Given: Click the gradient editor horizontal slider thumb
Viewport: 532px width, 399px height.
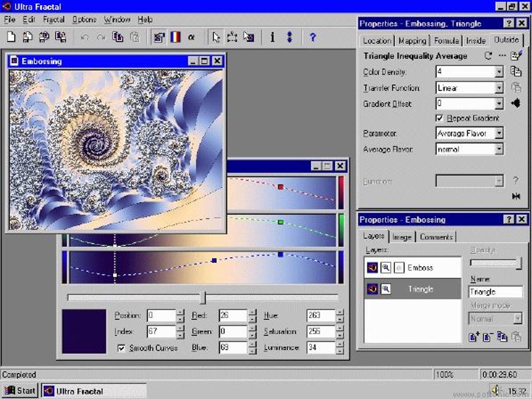Looking at the screenshot, I should tap(202, 297).
